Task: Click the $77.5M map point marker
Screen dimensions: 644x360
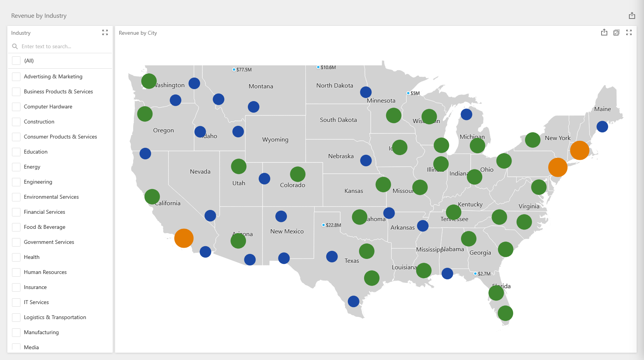Action: point(234,69)
